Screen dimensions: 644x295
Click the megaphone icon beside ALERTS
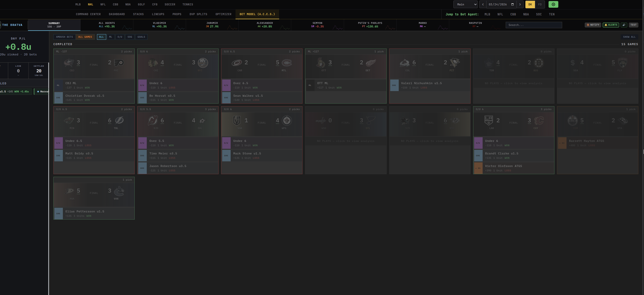coord(624,25)
